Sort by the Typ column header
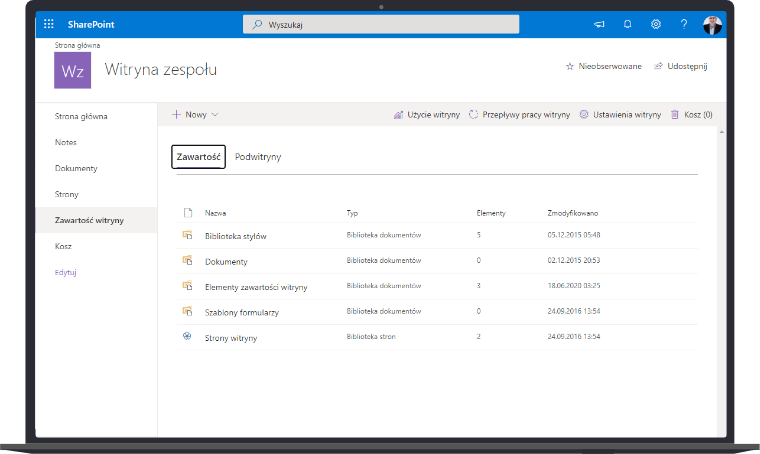 [352, 213]
